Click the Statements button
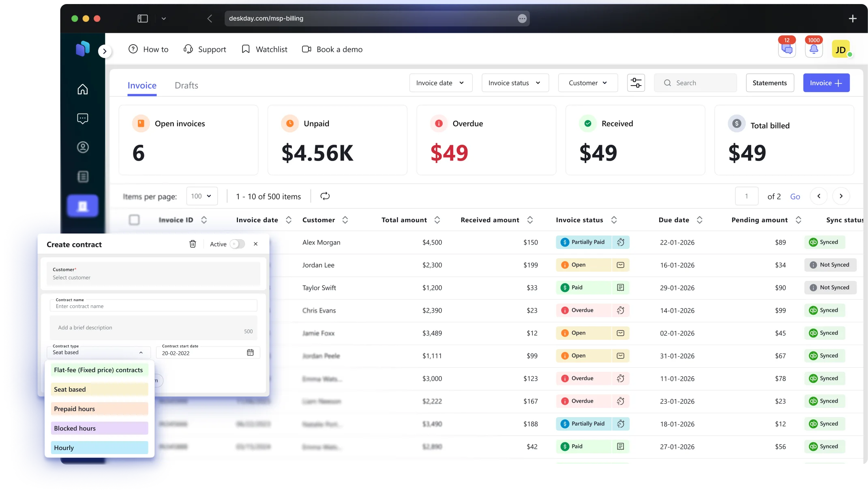868x493 pixels. [769, 83]
